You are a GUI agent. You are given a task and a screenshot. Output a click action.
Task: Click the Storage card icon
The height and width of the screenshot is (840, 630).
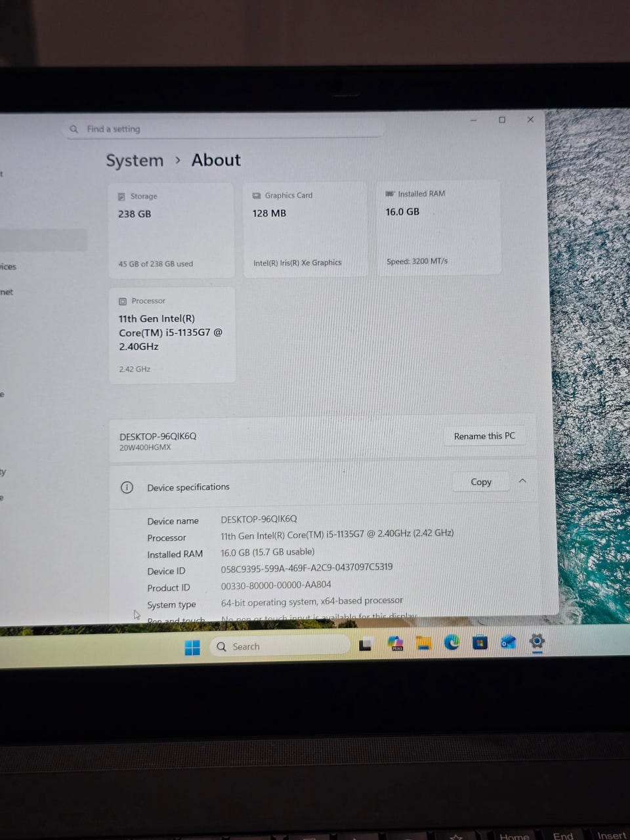(121, 196)
